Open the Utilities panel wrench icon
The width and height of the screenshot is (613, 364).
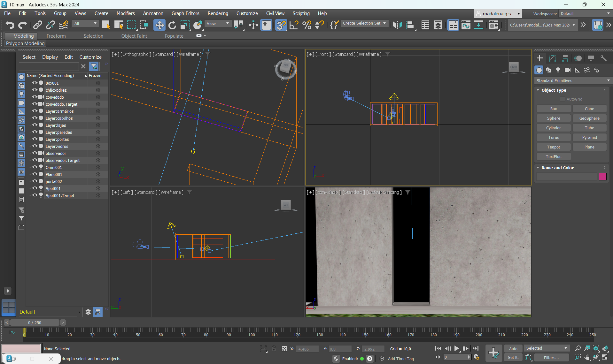click(603, 58)
